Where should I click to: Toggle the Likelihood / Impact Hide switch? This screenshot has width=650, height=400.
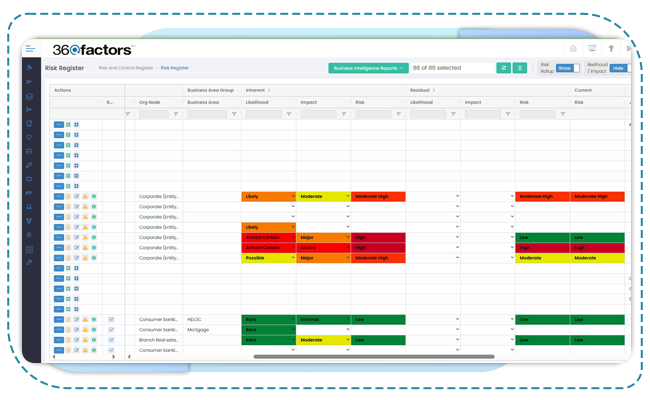pyautogui.click(x=618, y=68)
